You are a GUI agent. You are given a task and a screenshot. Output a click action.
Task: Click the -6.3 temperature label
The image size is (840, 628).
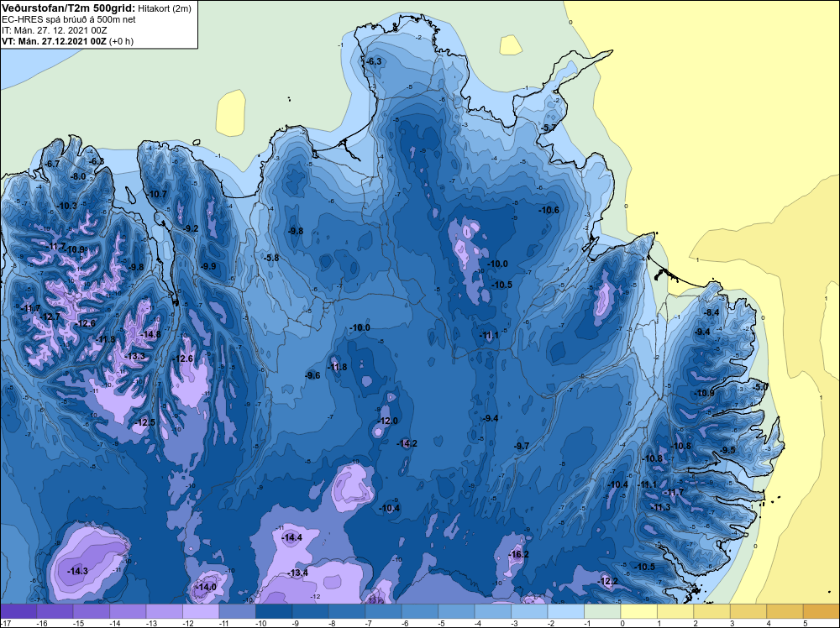coord(374,61)
